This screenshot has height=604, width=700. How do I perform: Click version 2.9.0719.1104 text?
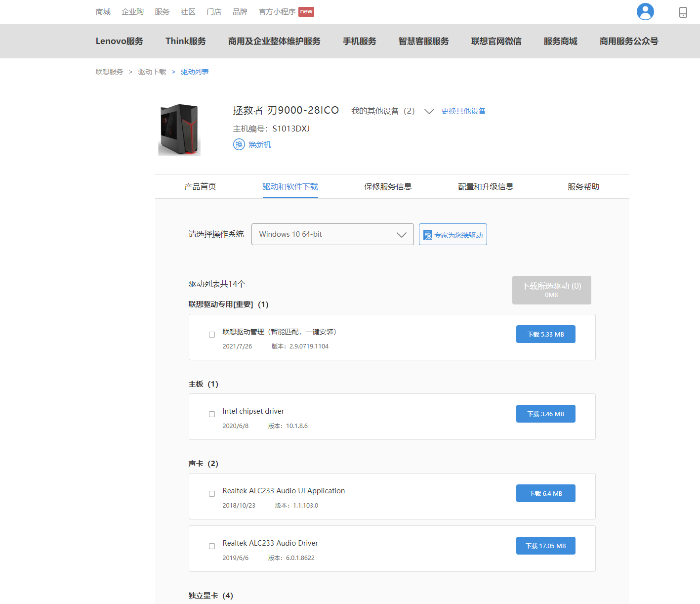click(300, 346)
